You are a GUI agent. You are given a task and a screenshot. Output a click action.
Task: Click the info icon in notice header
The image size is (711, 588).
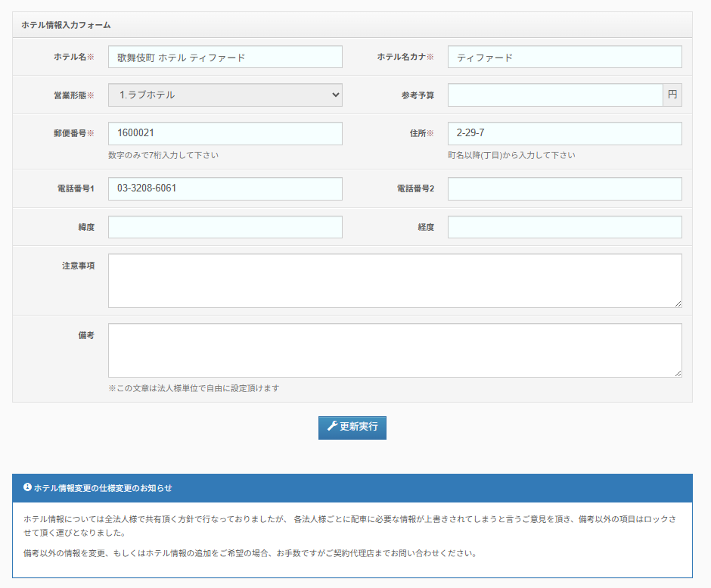(x=27, y=488)
